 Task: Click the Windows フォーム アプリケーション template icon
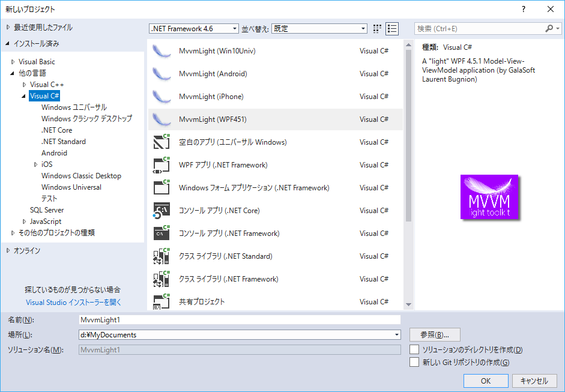tap(162, 188)
